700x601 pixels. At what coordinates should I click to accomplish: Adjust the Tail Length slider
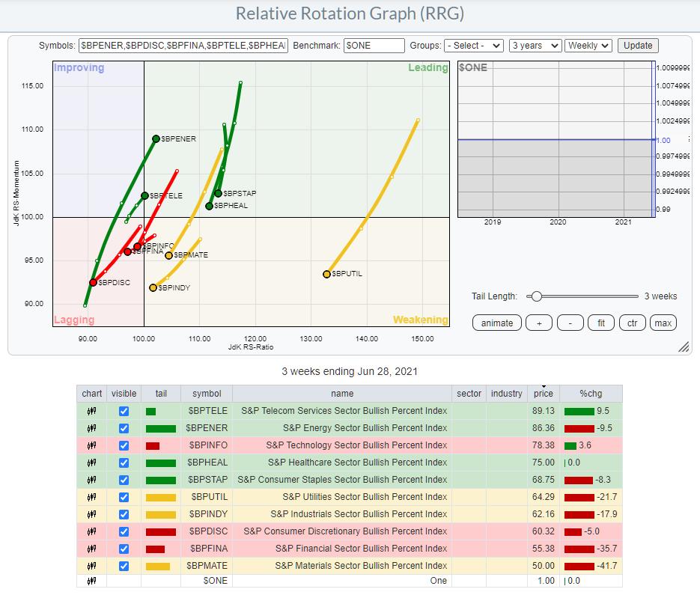pyautogui.click(x=535, y=296)
